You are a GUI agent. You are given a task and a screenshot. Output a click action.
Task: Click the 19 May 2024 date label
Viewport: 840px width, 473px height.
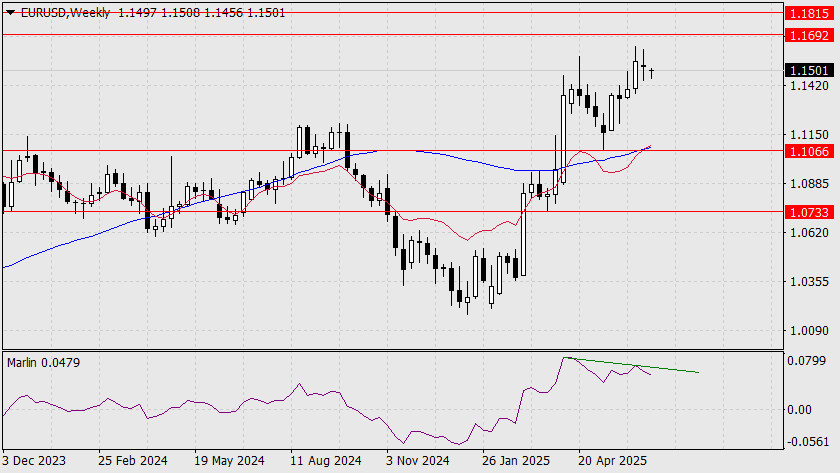point(229,461)
